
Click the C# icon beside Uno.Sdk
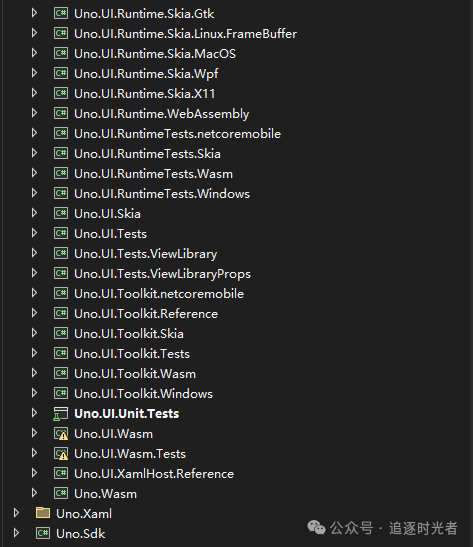(x=43, y=533)
